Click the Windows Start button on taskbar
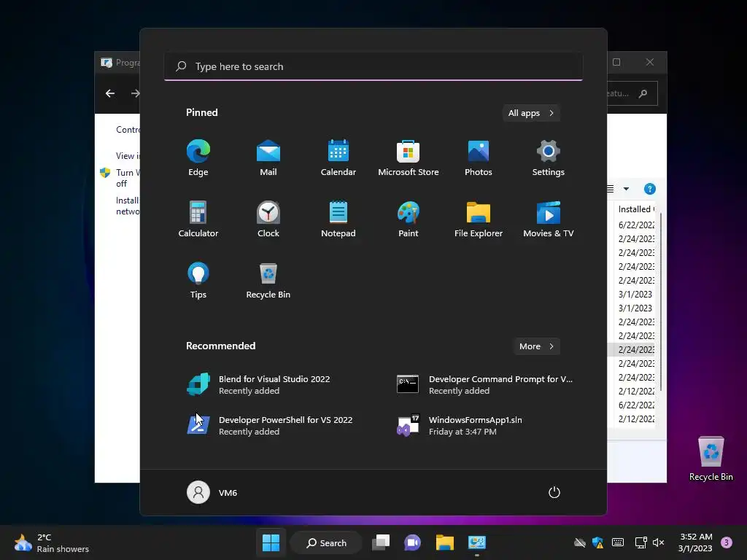The image size is (747, 560). (271, 542)
